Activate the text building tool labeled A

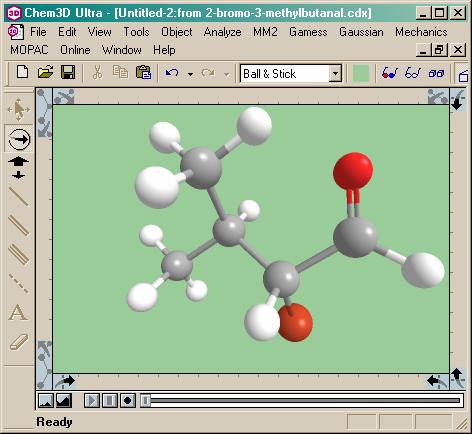(x=18, y=312)
